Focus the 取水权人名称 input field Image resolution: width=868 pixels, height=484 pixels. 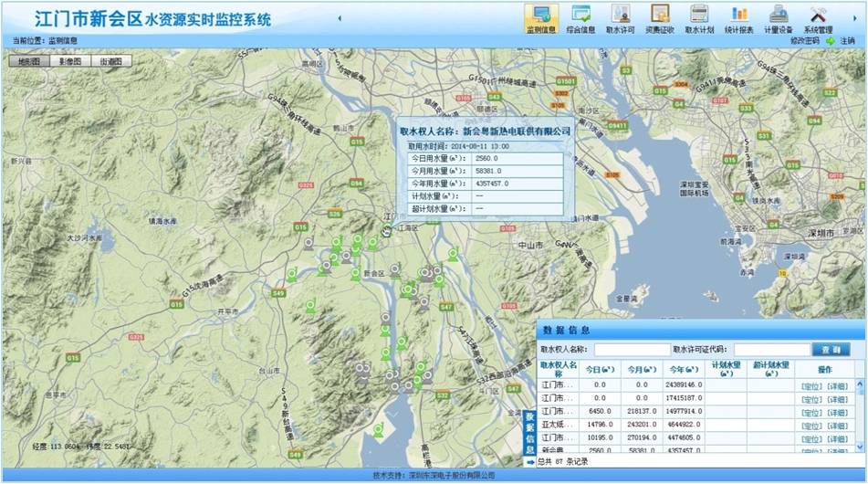[632, 350]
